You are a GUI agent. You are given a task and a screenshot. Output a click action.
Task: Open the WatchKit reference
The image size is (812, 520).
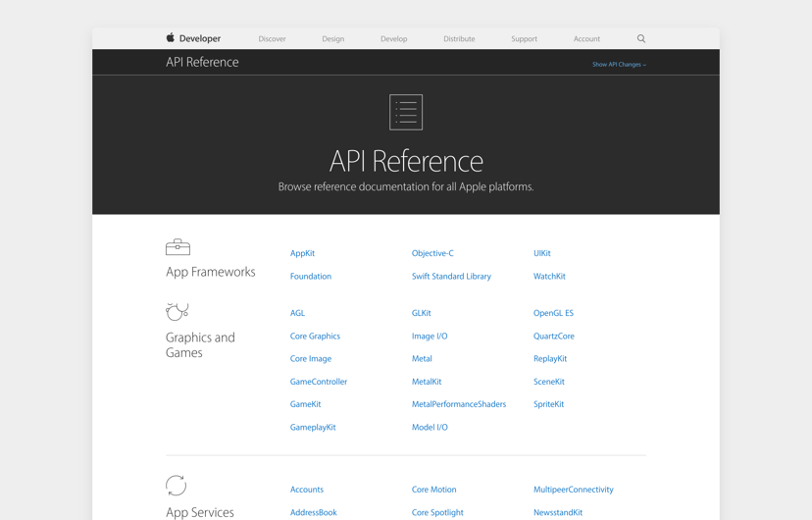pos(549,276)
